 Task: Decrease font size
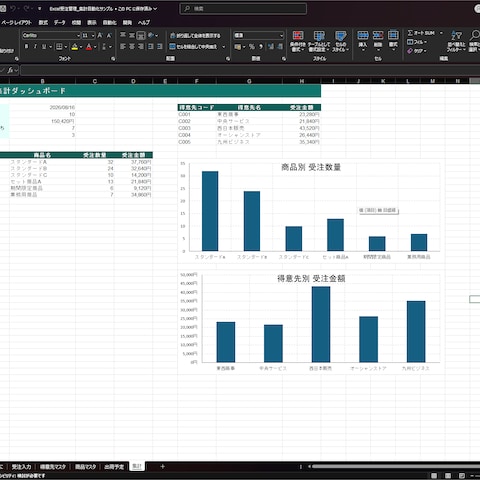[109, 35]
